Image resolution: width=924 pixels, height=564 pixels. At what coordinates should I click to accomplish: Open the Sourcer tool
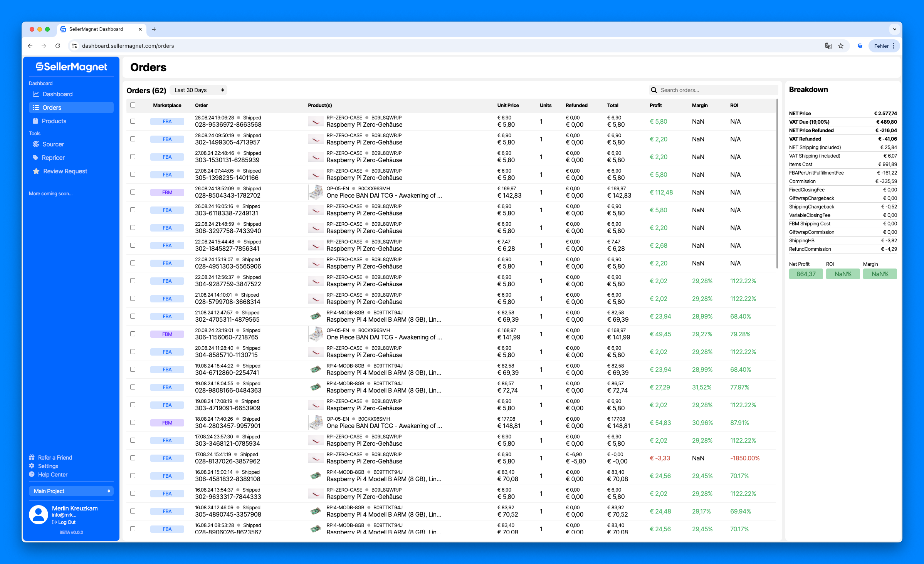(x=36, y=144)
